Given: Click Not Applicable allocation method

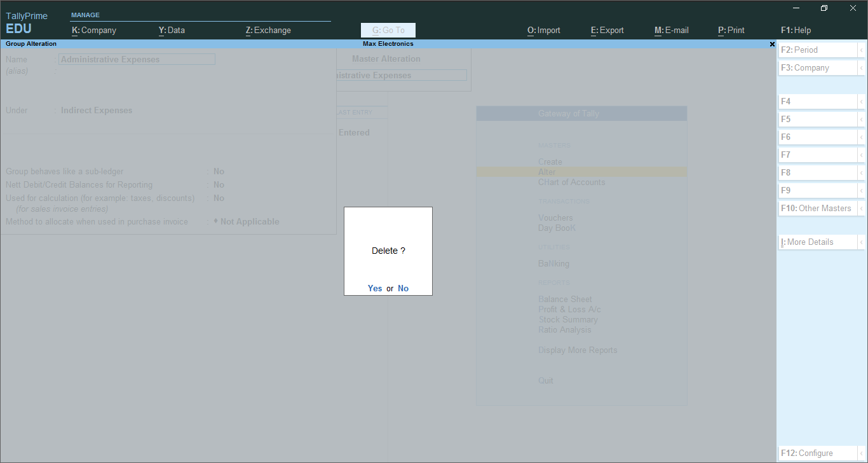Looking at the screenshot, I should coord(247,221).
